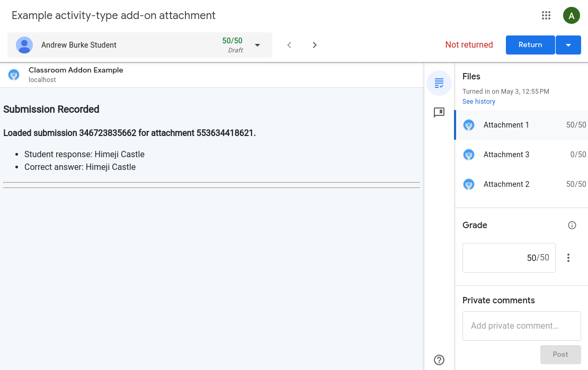Open the comment bank icon

point(439,113)
